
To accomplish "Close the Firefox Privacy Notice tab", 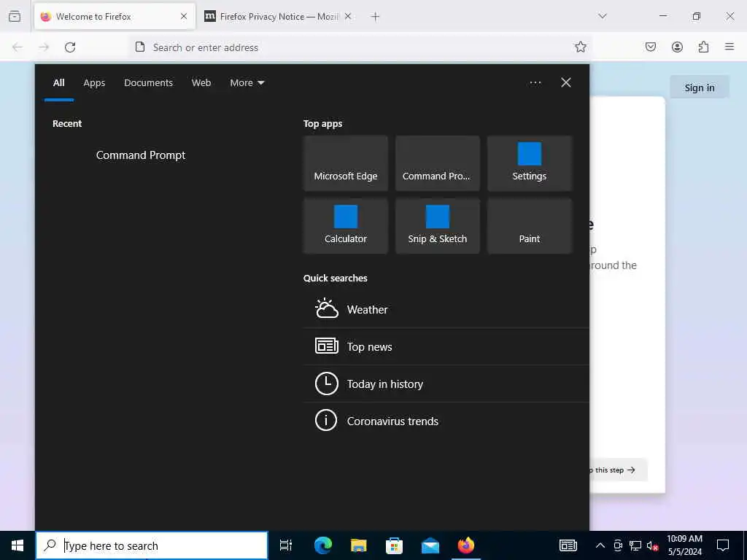I will pos(348,17).
